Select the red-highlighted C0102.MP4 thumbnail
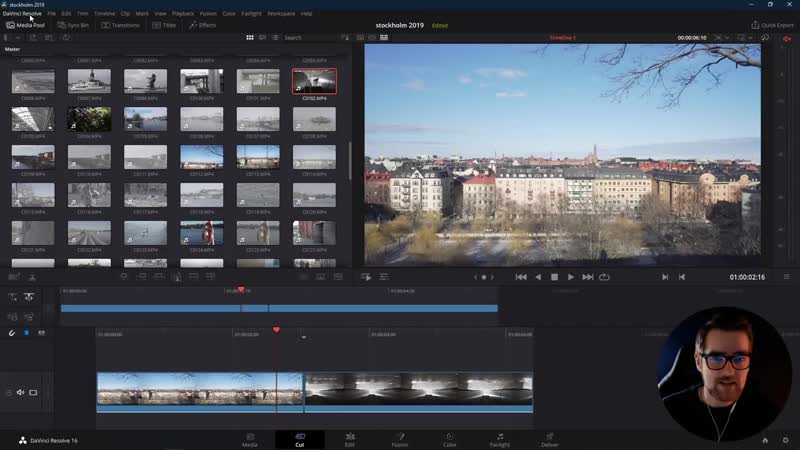Screen dimensions: 800x450 pyautogui.click(x=314, y=81)
